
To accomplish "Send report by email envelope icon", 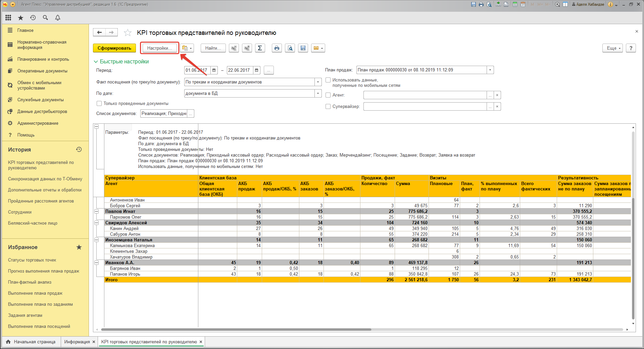I will coord(318,48).
